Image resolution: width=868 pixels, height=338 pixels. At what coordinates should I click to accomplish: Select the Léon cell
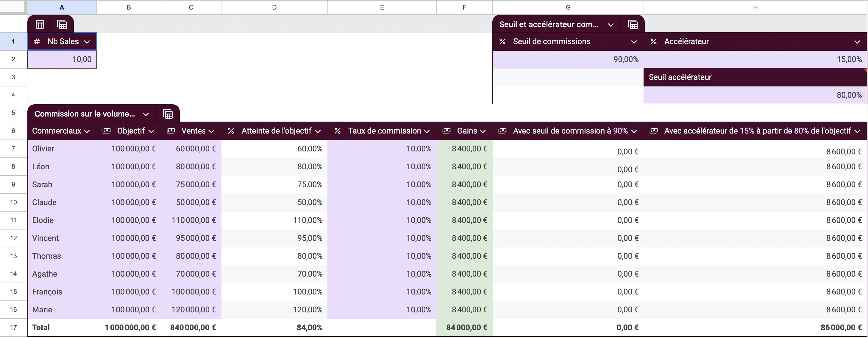(62, 167)
